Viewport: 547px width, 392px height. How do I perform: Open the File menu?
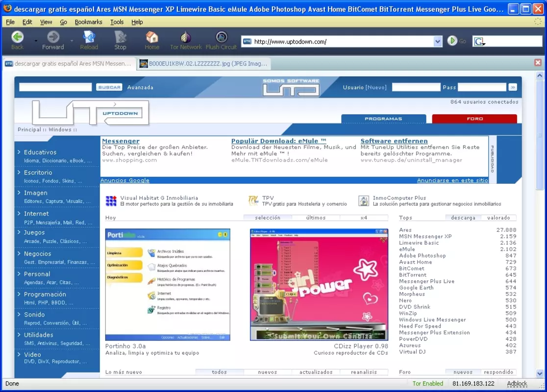tap(10, 22)
